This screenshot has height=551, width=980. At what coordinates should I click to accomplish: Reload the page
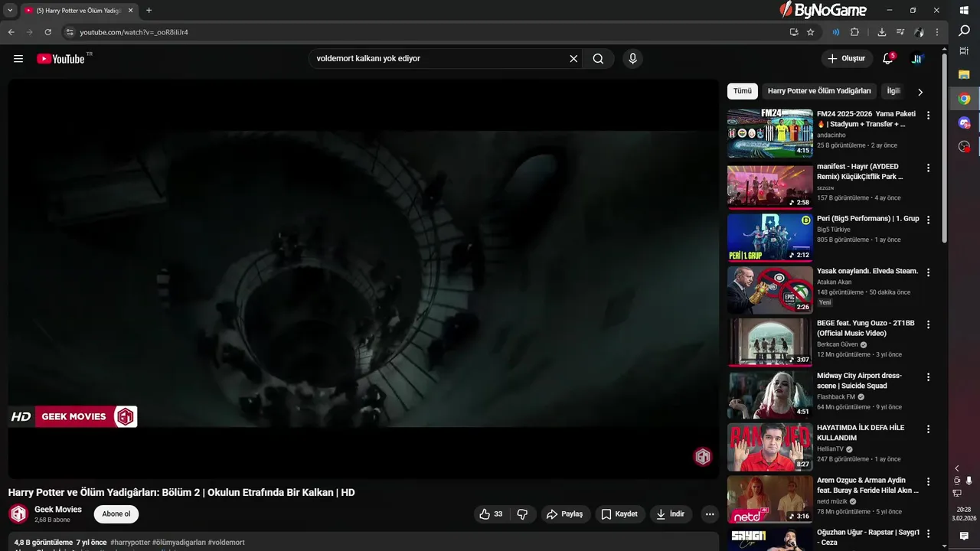point(47,32)
